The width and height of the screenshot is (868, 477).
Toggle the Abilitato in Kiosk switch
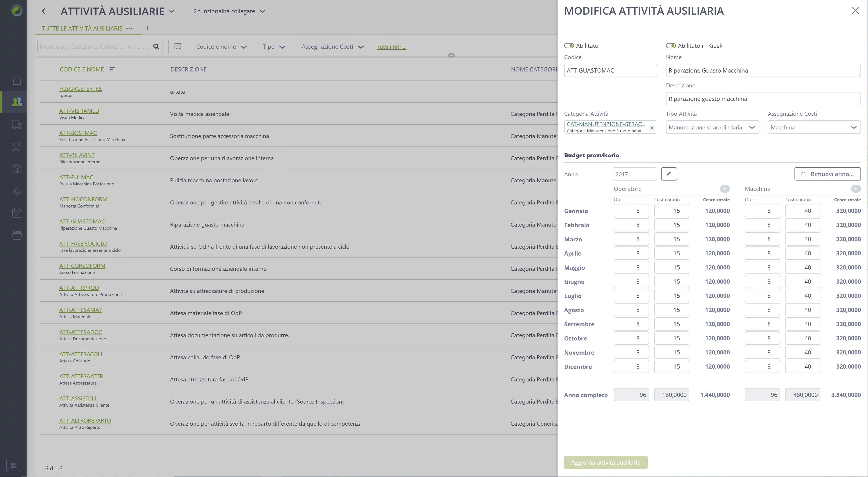[670, 45]
